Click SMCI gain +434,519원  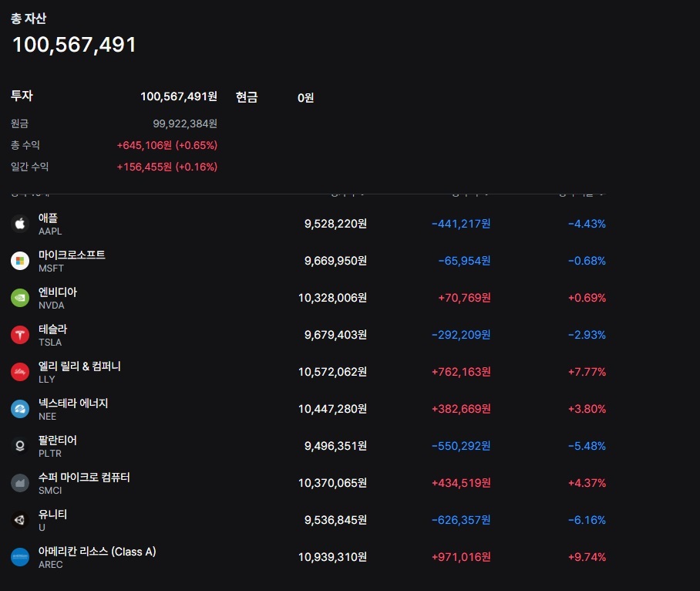point(461,483)
